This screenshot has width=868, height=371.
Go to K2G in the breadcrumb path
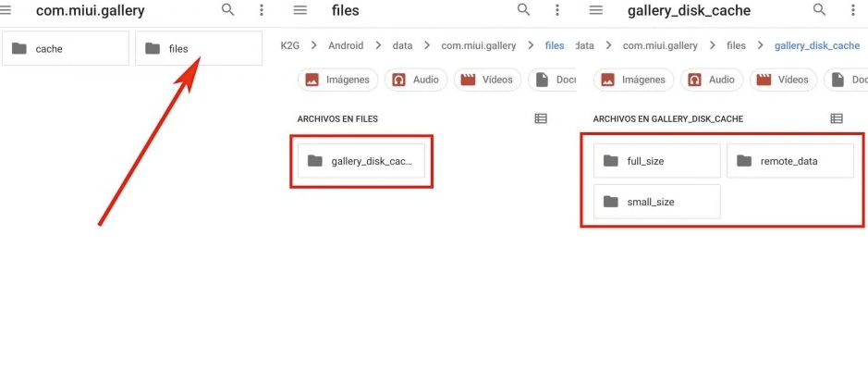[x=290, y=45]
